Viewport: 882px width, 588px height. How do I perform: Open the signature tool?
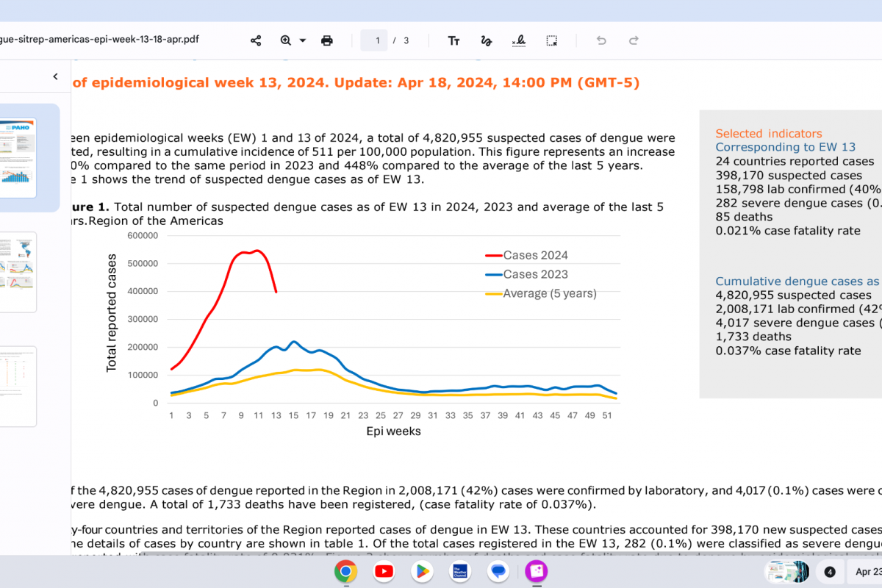pyautogui.click(x=518, y=40)
